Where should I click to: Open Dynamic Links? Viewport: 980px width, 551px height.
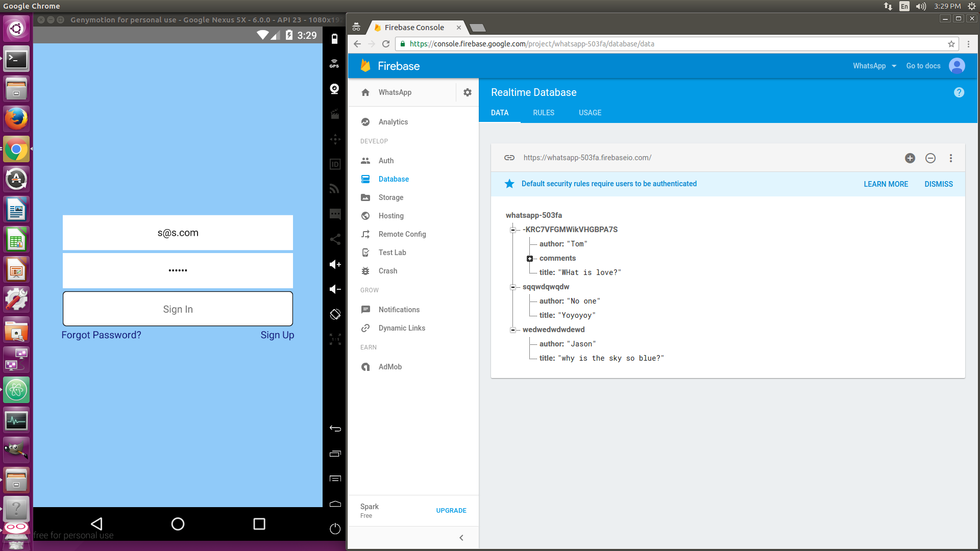(x=401, y=328)
